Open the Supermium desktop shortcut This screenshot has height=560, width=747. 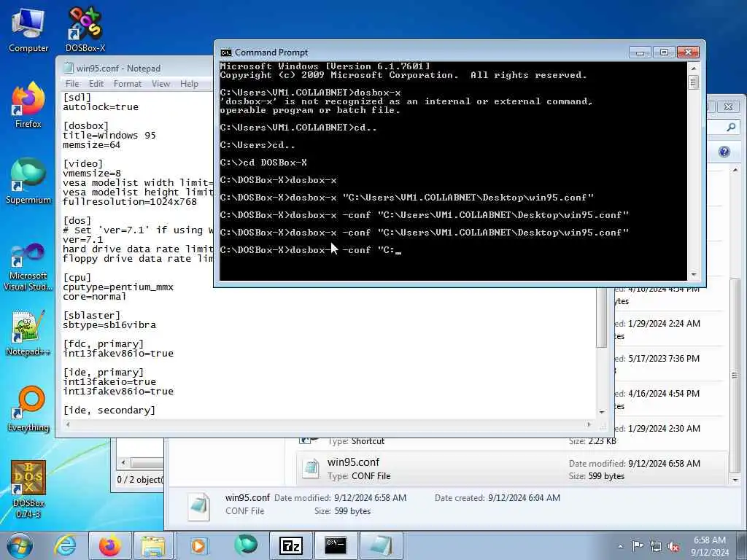click(x=28, y=182)
